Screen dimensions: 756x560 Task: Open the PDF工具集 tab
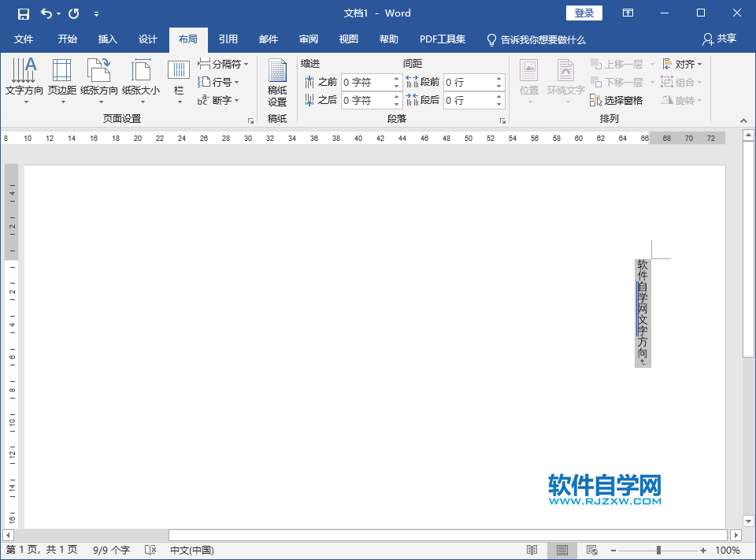[441, 39]
